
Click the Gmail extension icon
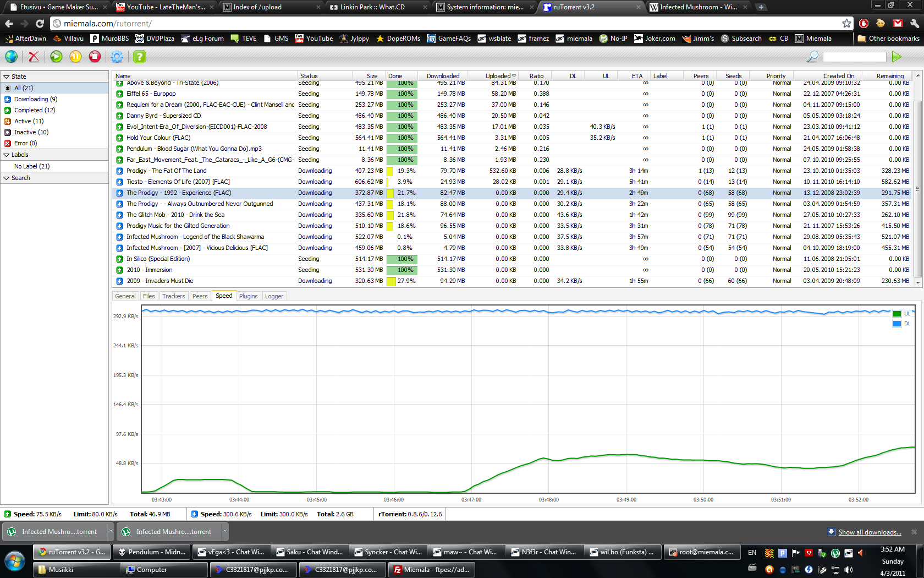coord(898,23)
